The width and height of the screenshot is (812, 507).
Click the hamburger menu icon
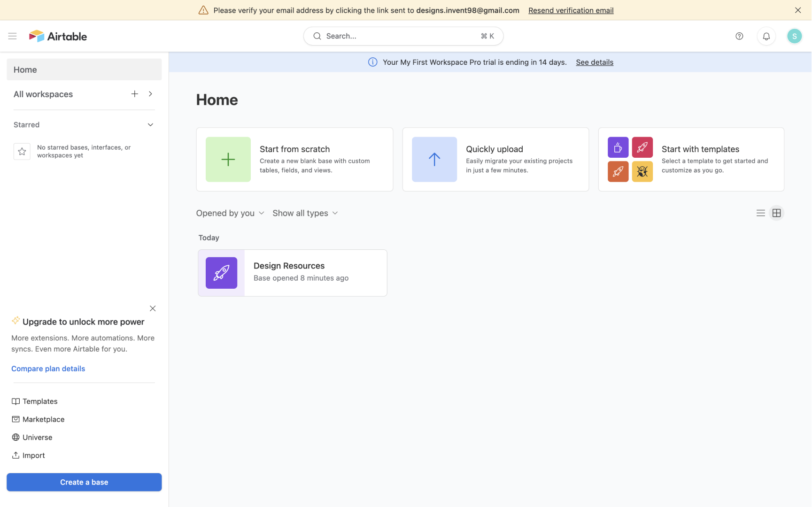click(x=12, y=36)
